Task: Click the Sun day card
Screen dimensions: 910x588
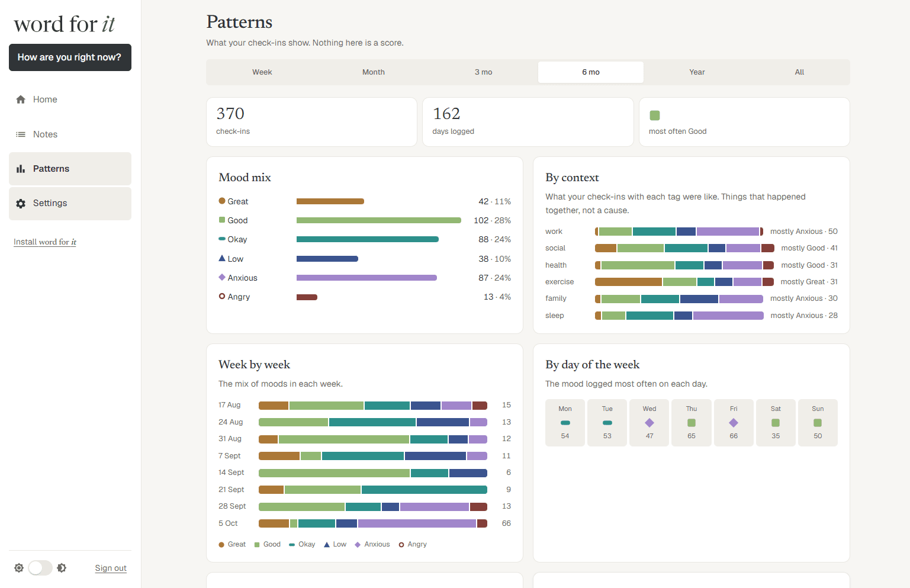Action: [x=818, y=423]
